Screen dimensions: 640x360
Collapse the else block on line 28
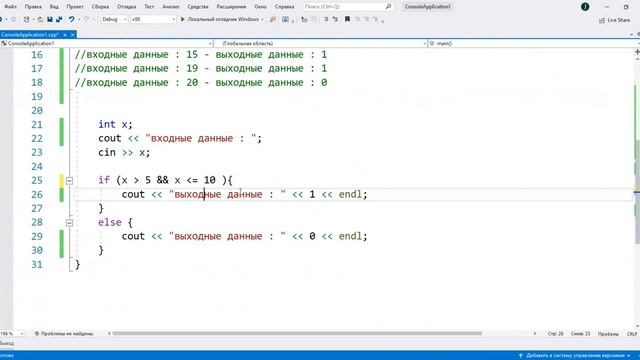[x=69, y=223]
